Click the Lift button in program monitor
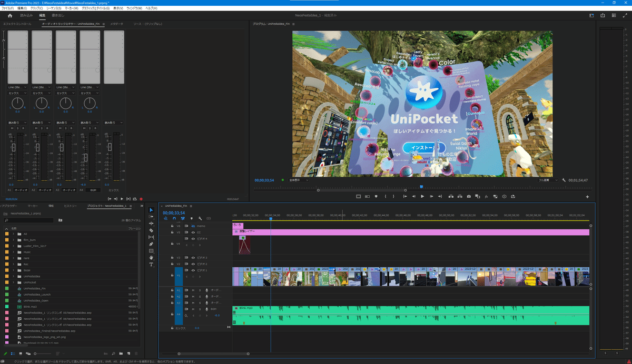The width and height of the screenshot is (632, 364). pos(451,196)
